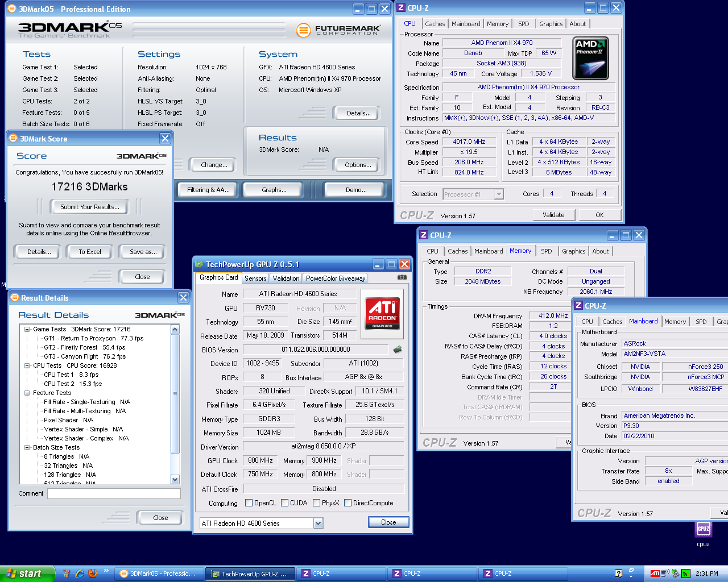Click the Result Details window title icon
Screen dimensions: 728x582
(x=15, y=298)
